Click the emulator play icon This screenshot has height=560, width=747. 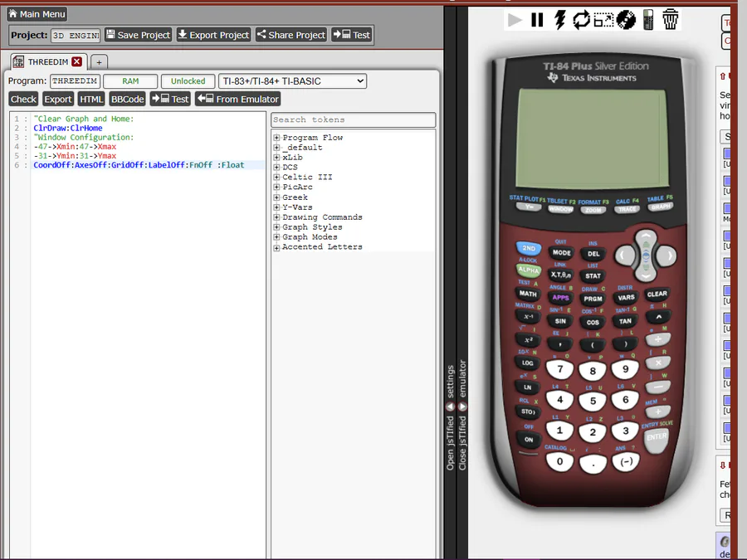pos(515,20)
